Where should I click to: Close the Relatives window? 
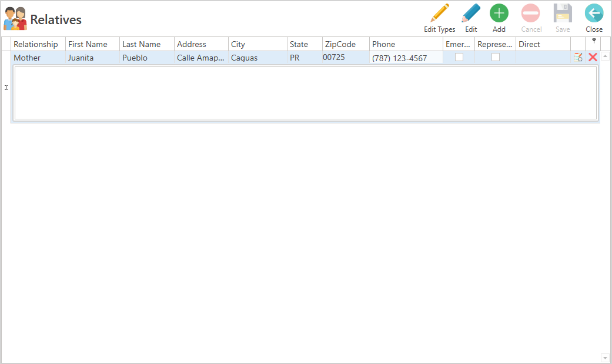click(x=594, y=18)
